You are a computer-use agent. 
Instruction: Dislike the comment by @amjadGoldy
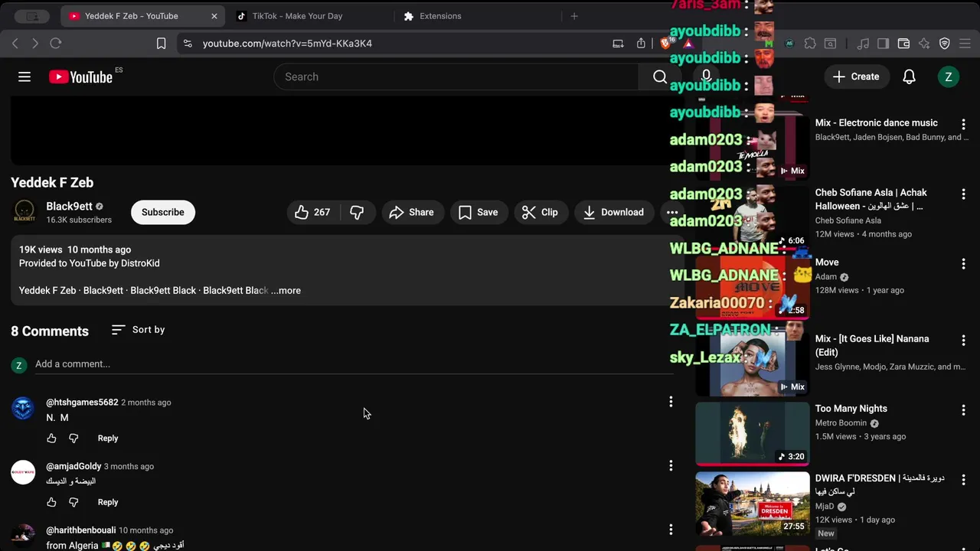pos(73,503)
